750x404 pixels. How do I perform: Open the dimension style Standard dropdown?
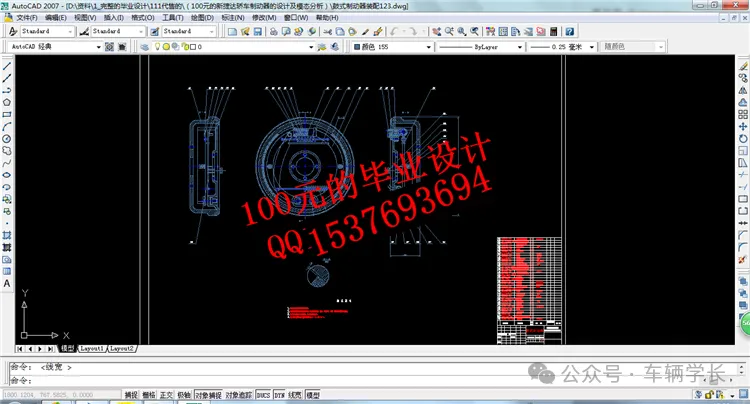[x=141, y=32]
